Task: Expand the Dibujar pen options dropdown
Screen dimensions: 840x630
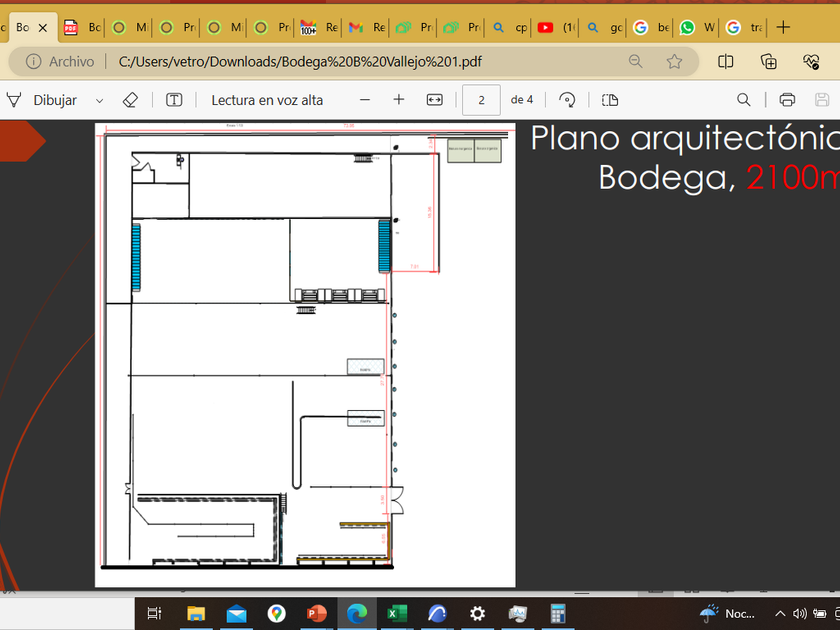Action: [x=99, y=100]
